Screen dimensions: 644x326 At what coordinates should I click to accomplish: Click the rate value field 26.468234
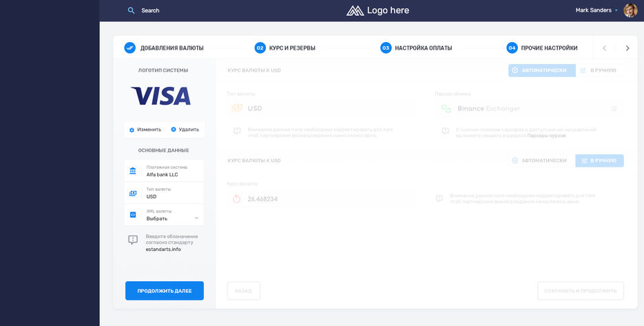tap(322, 199)
